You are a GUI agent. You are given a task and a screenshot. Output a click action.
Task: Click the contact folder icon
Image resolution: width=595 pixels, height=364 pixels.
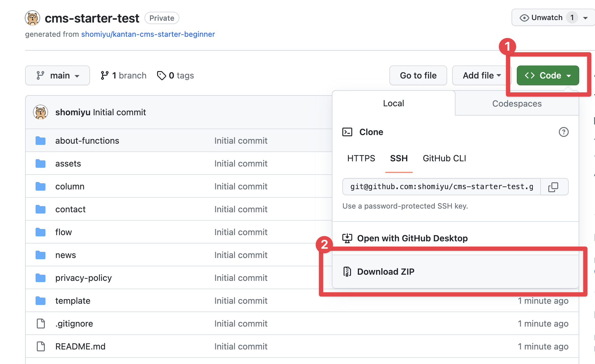(x=41, y=209)
